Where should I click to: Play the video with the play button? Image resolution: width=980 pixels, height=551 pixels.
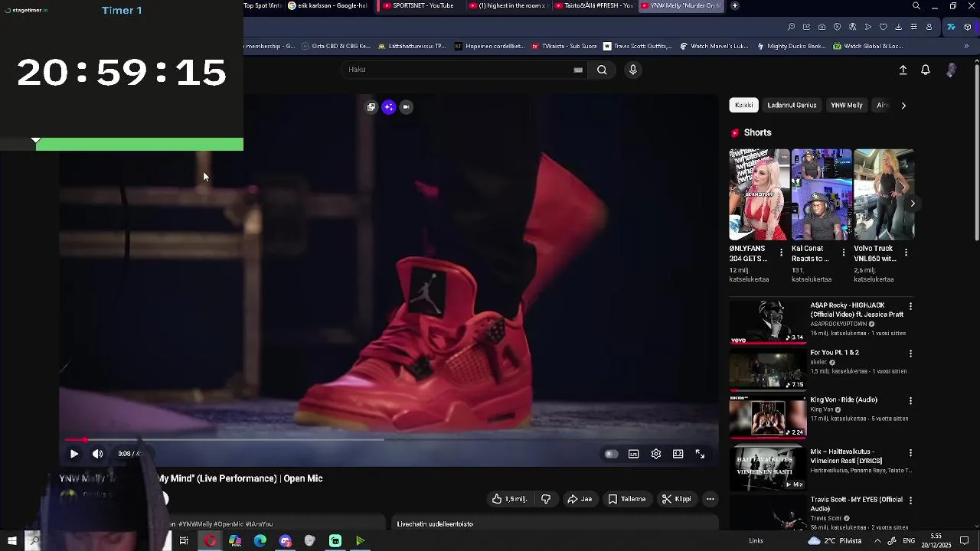click(74, 454)
